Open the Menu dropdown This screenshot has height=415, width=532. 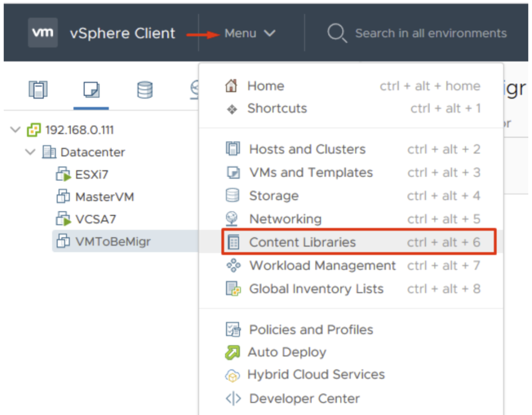pyautogui.click(x=250, y=33)
